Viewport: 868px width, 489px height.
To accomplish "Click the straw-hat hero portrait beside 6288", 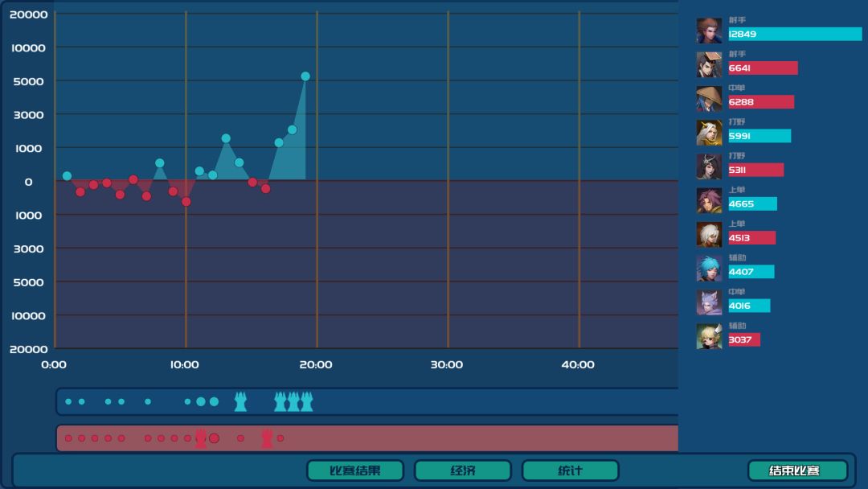I will (x=709, y=98).
